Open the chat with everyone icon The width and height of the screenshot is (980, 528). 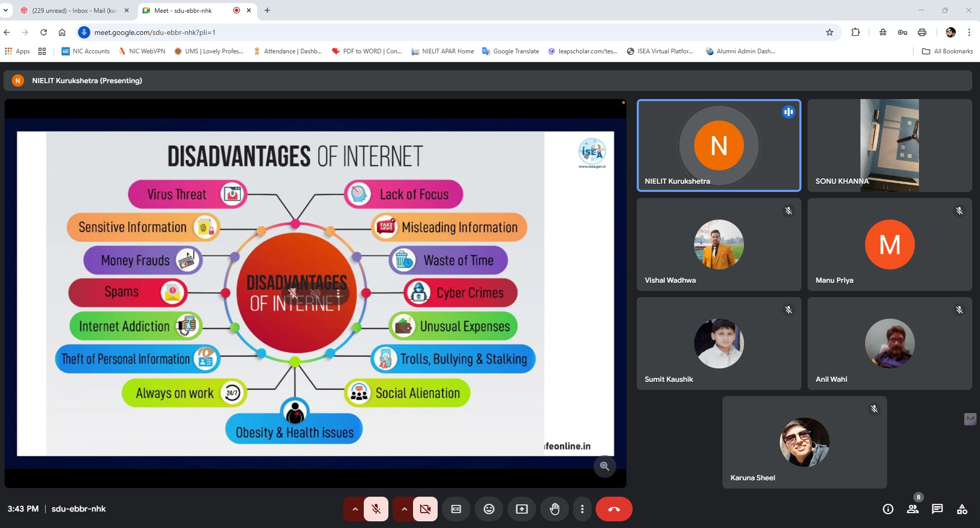click(x=937, y=509)
